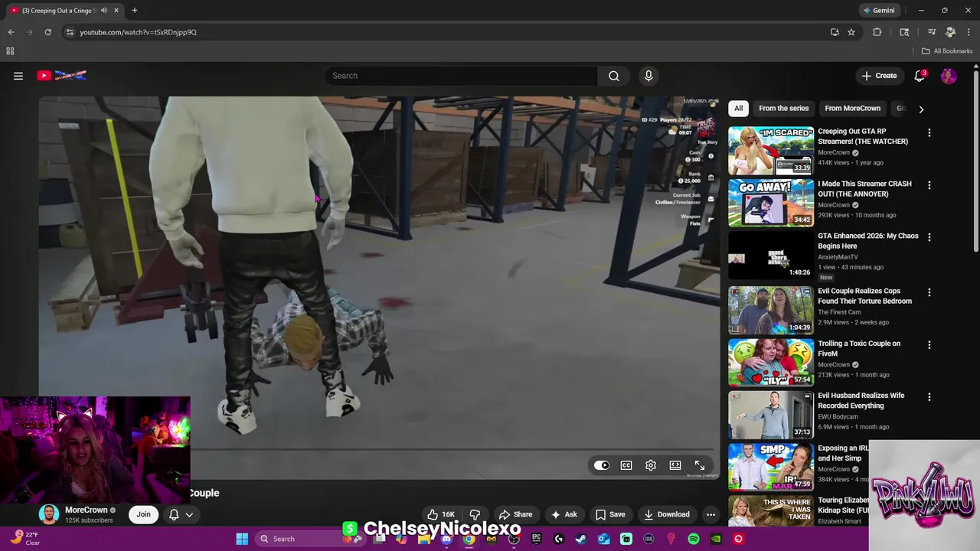Select the From MoreCrown chip

tap(852, 109)
